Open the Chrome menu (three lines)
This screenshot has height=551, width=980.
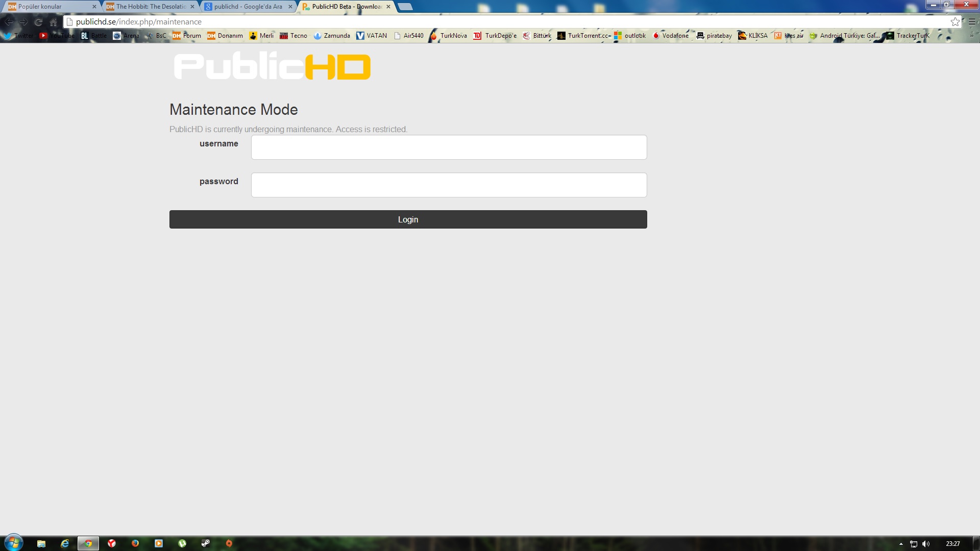(x=972, y=22)
